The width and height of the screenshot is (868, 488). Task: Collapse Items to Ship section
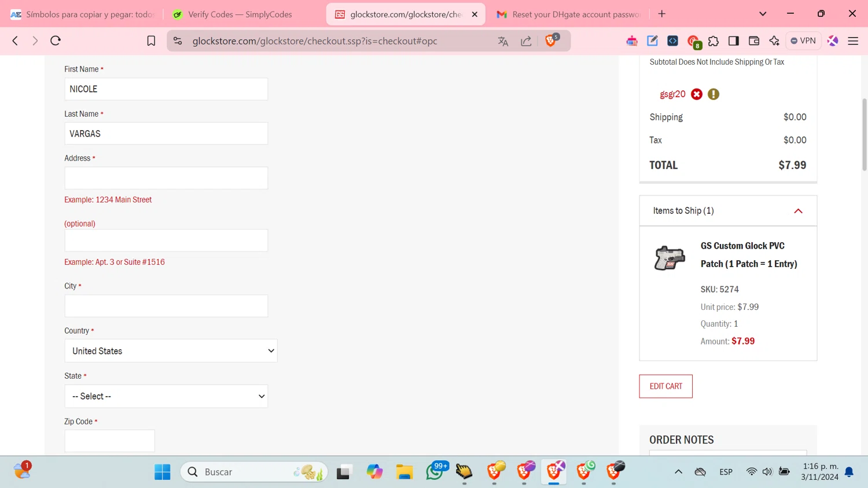[x=798, y=211]
